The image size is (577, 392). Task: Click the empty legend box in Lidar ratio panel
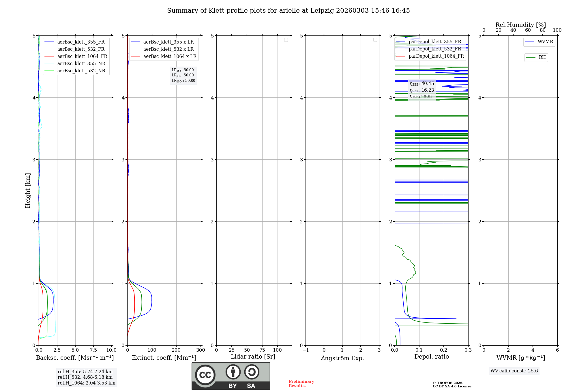pyautogui.click(x=286, y=40)
